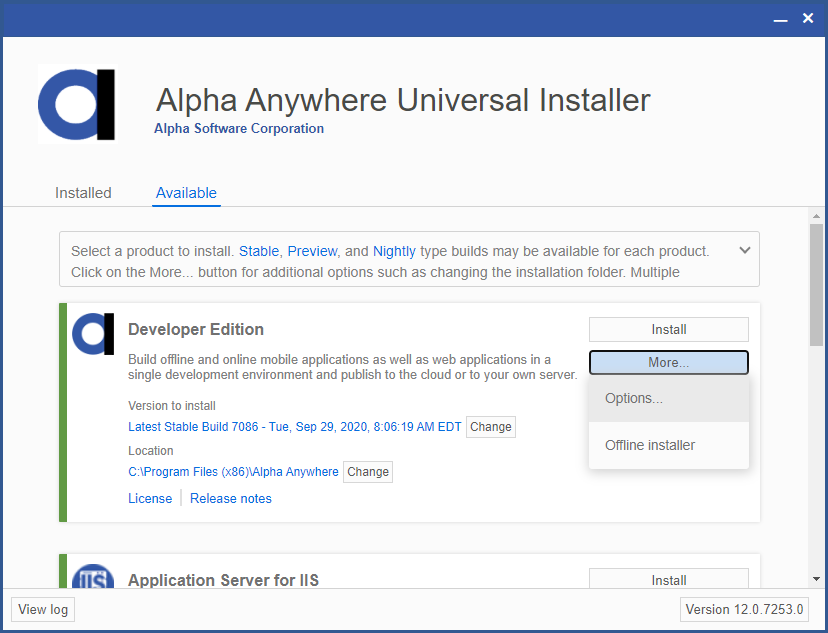Click the Location label
828x633 pixels.
[x=150, y=450]
